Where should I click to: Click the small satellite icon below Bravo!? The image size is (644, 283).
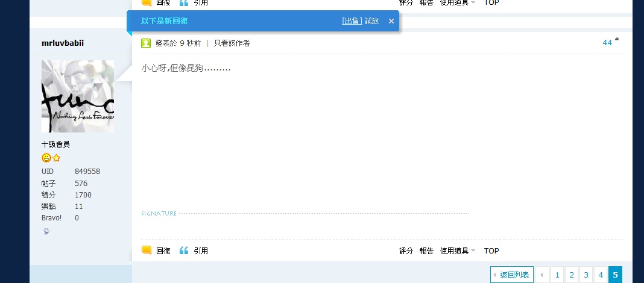pyautogui.click(x=46, y=231)
